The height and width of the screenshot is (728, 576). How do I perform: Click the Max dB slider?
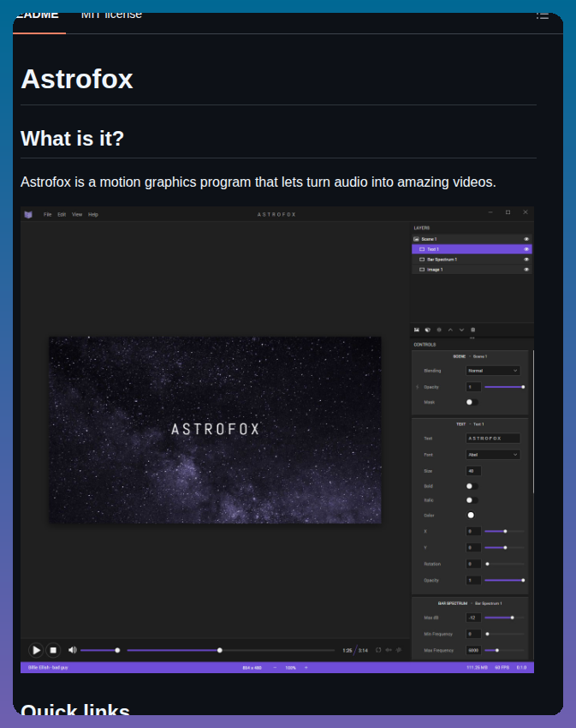click(x=504, y=618)
